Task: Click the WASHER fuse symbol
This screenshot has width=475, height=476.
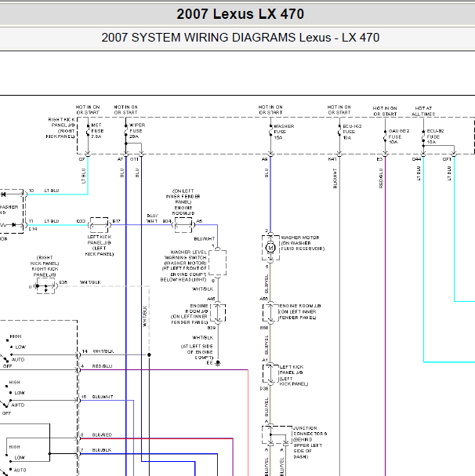Action: (270, 132)
